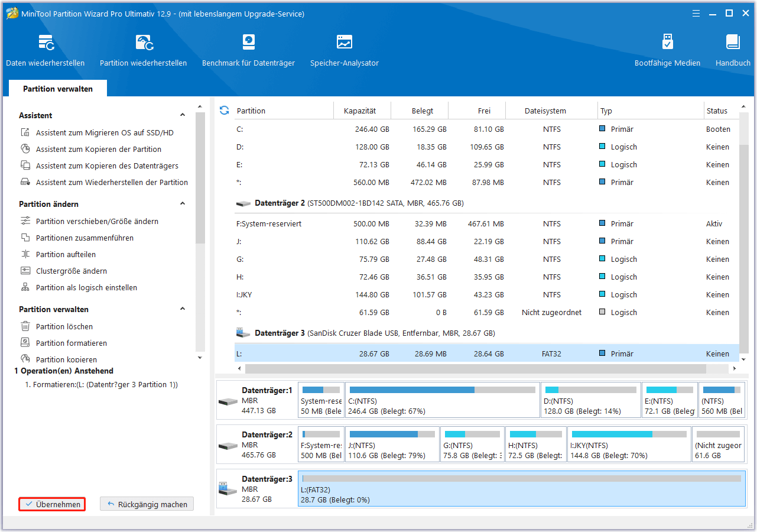Launch Partition wiederherstellen from the toolbar
Viewport: 757px width, 532px height.
click(143, 50)
